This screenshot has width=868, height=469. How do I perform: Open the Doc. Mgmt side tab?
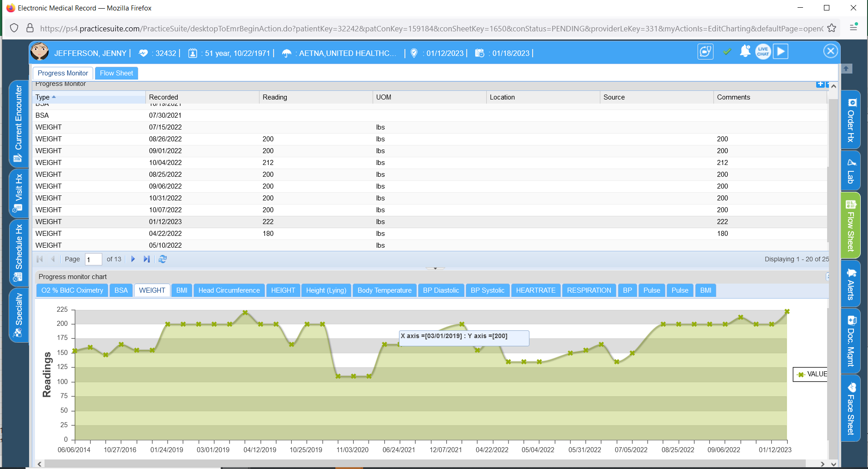pyautogui.click(x=851, y=341)
